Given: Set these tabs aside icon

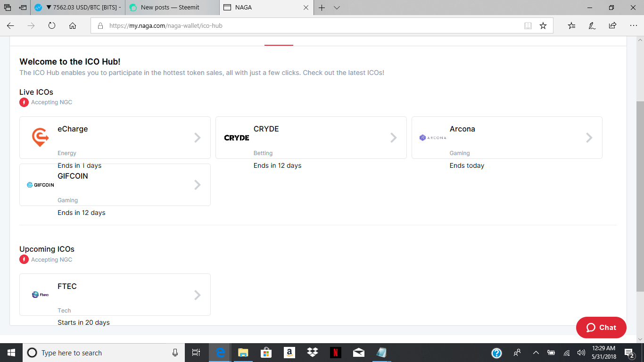Looking at the screenshot, I should click(x=23, y=8).
